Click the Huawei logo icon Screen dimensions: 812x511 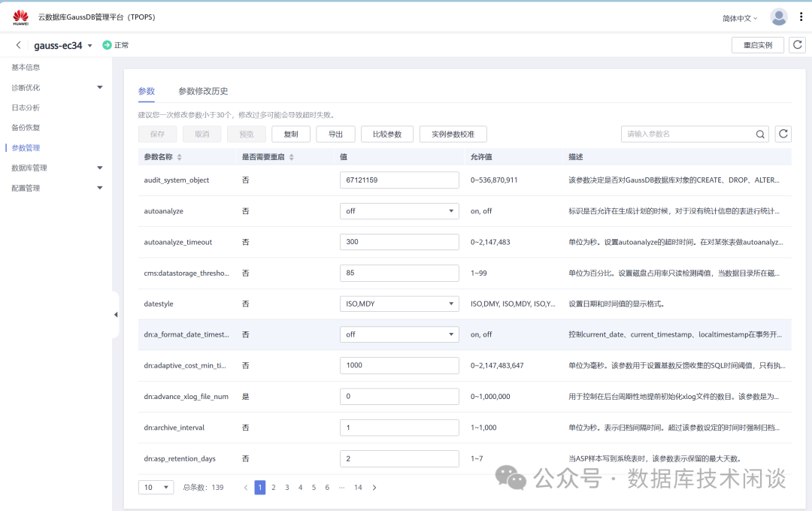[x=21, y=17]
